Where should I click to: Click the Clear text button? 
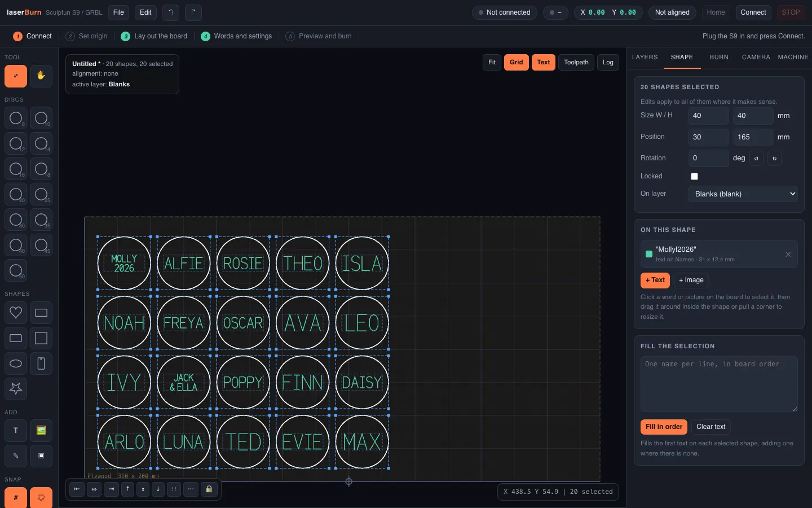711,427
